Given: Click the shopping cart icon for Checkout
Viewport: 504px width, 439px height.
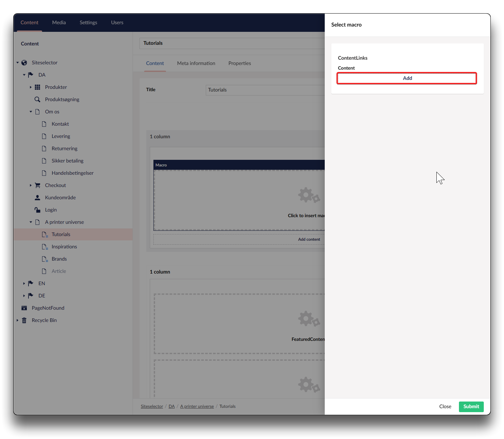Looking at the screenshot, I should point(37,185).
